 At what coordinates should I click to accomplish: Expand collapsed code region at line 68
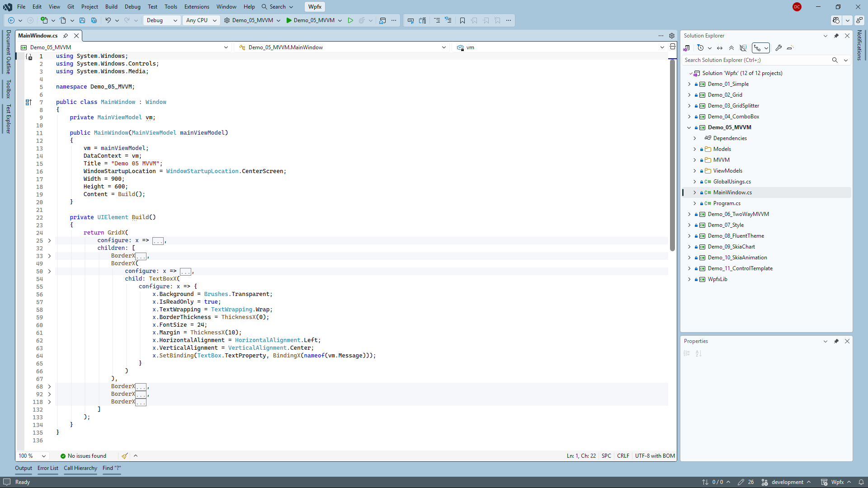[49, 387]
